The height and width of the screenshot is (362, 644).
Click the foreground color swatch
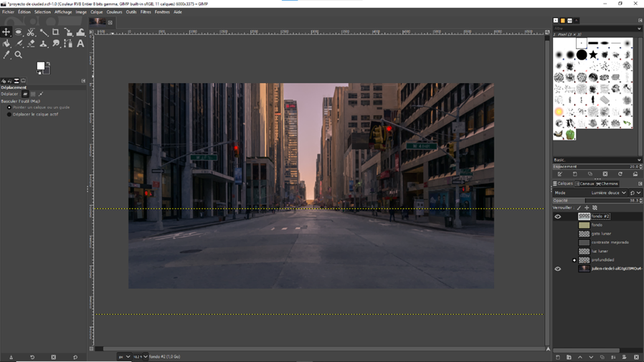point(41,67)
